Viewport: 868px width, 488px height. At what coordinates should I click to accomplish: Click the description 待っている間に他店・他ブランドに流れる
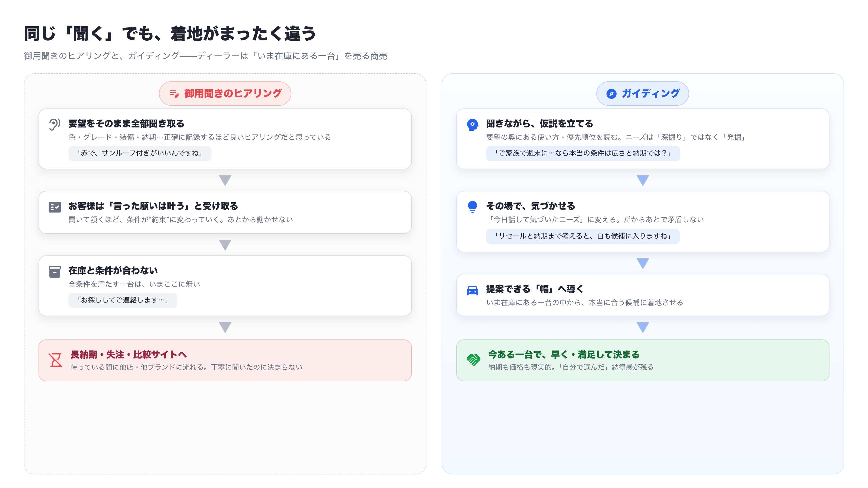pyautogui.click(x=186, y=367)
